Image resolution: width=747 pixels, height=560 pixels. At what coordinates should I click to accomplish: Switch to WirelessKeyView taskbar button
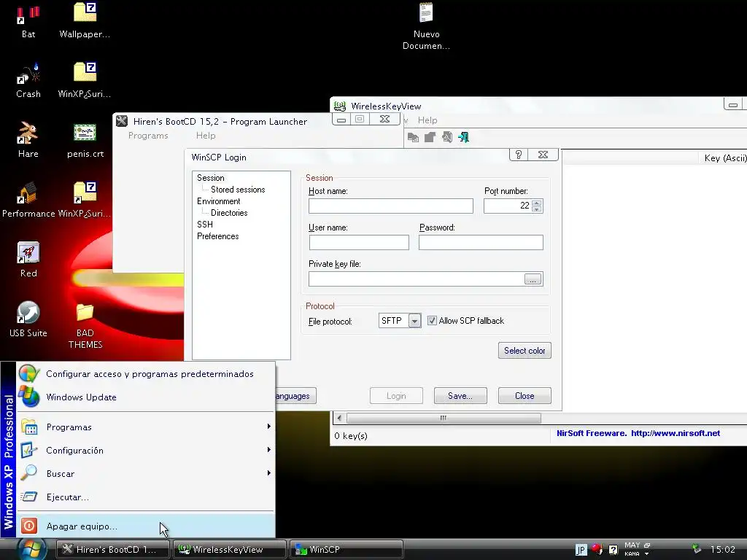click(230, 550)
